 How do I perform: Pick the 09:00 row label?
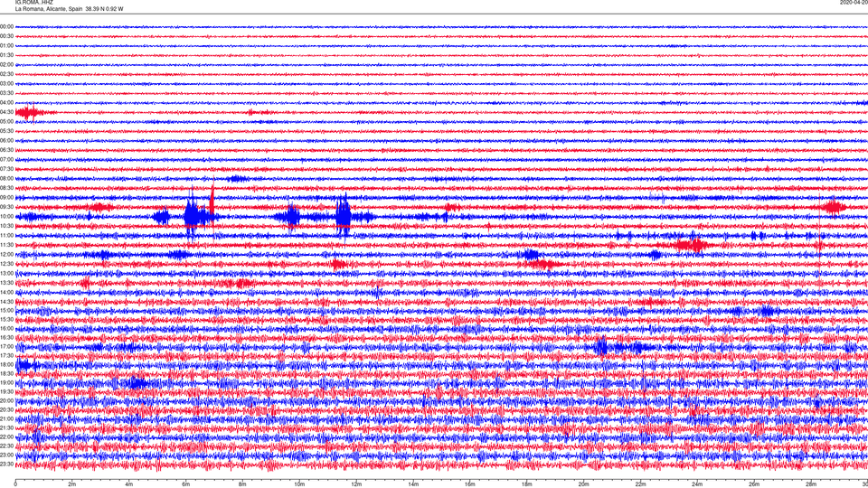click(6, 198)
